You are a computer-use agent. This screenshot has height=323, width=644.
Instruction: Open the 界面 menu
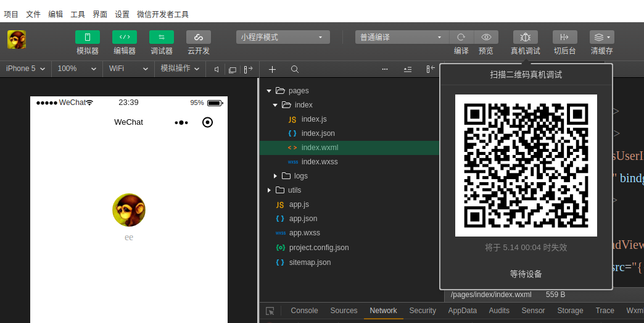[100, 14]
